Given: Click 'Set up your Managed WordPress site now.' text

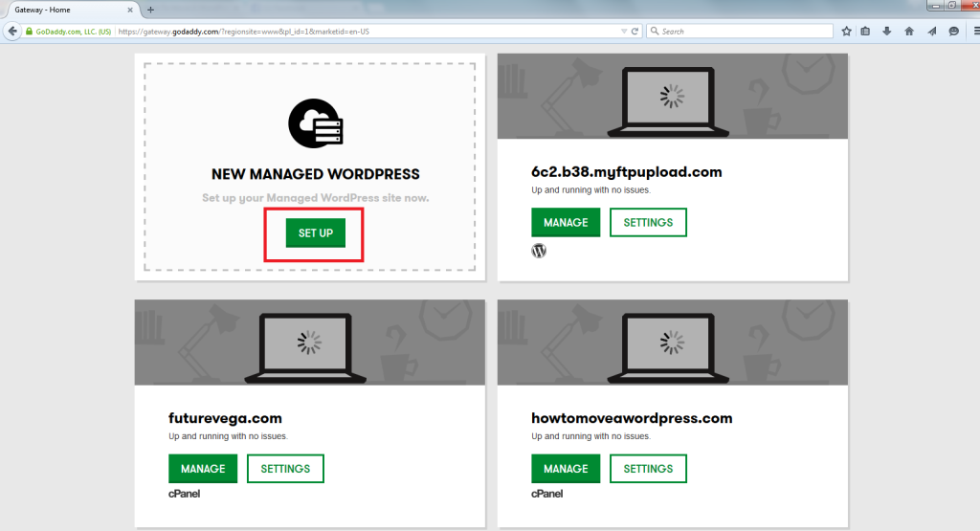Looking at the screenshot, I should 316,198.
